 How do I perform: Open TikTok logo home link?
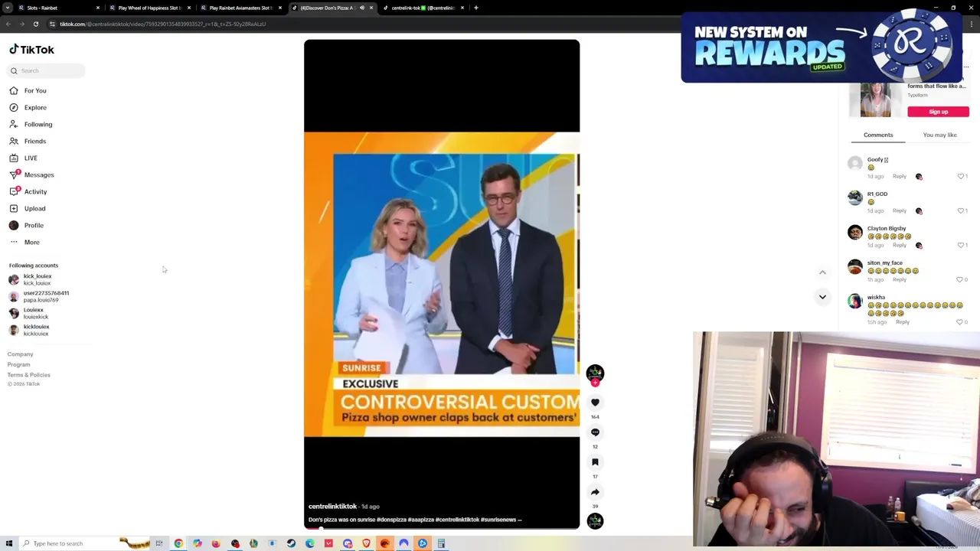point(31,50)
